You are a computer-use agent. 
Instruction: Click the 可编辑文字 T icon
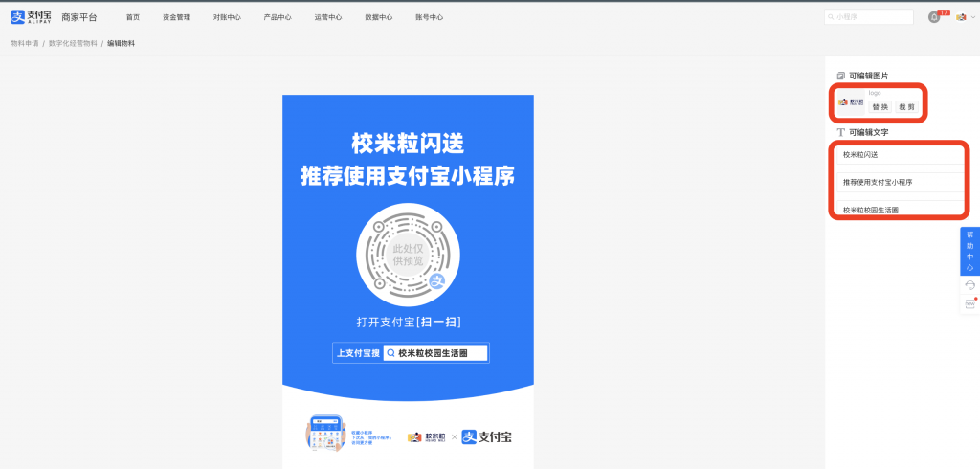coord(840,133)
